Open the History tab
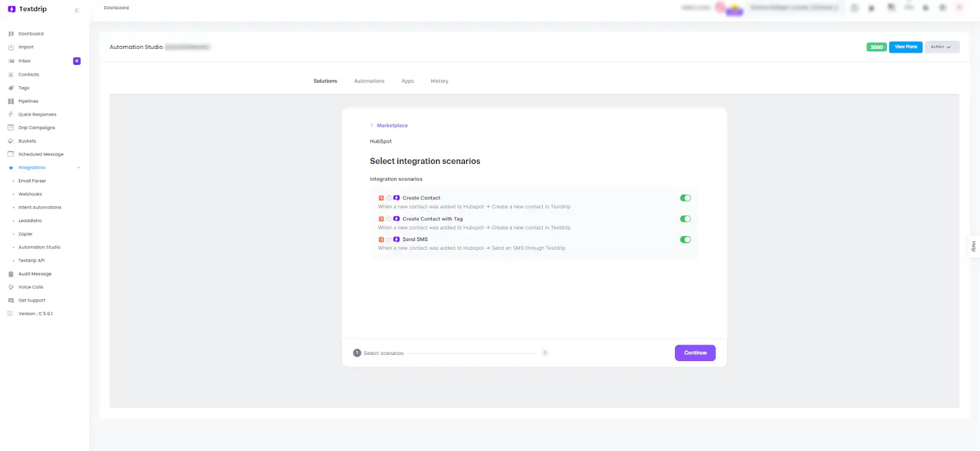980x451 pixels. (x=439, y=81)
